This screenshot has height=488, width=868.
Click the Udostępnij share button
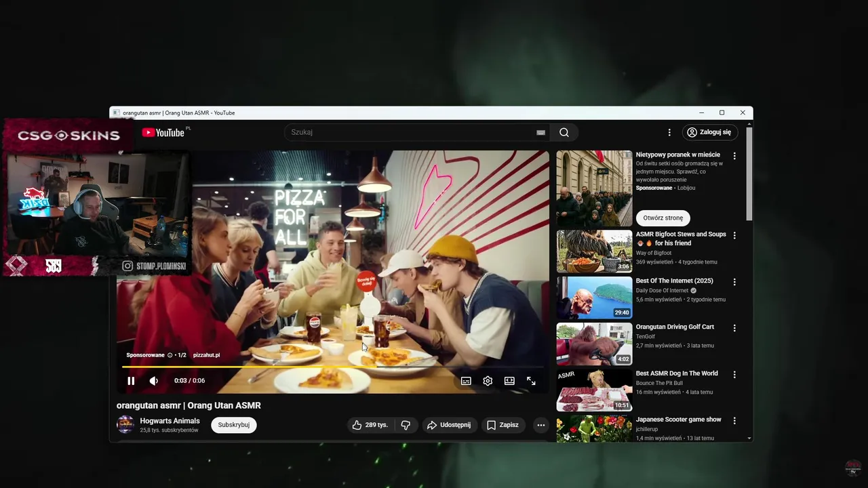[x=449, y=425]
